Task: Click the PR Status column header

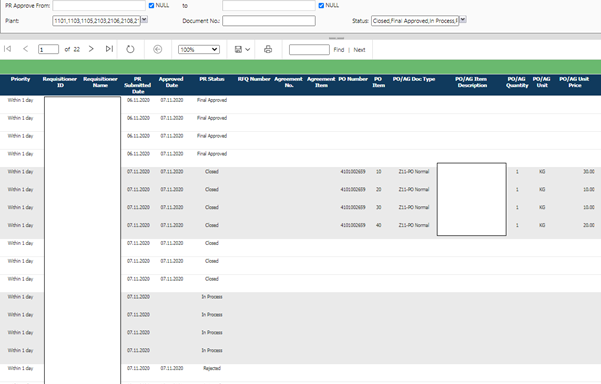Action: tap(212, 79)
